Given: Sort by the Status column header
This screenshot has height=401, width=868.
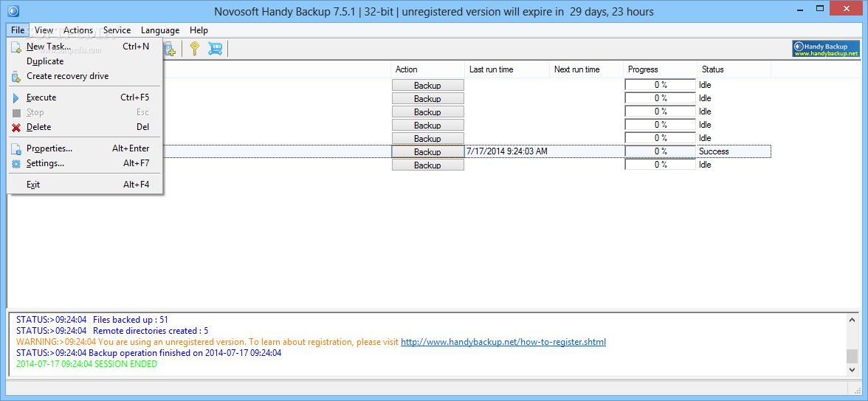Looking at the screenshot, I should point(734,69).
